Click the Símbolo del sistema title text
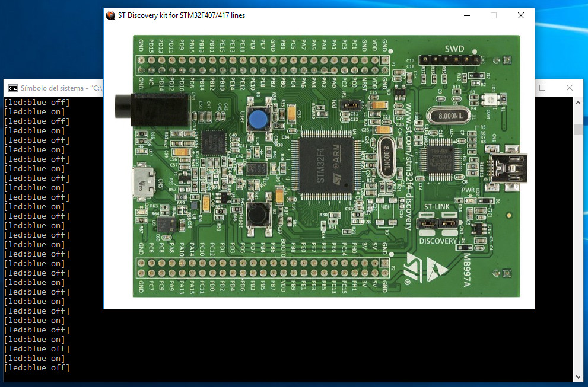 coord(62,88)
